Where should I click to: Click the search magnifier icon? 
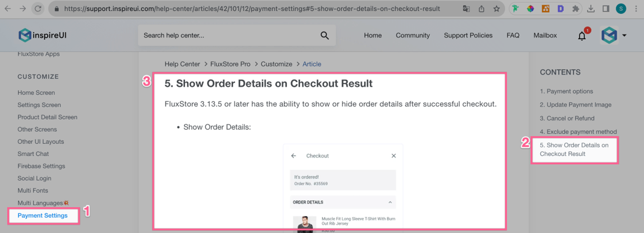pos(324,35)
